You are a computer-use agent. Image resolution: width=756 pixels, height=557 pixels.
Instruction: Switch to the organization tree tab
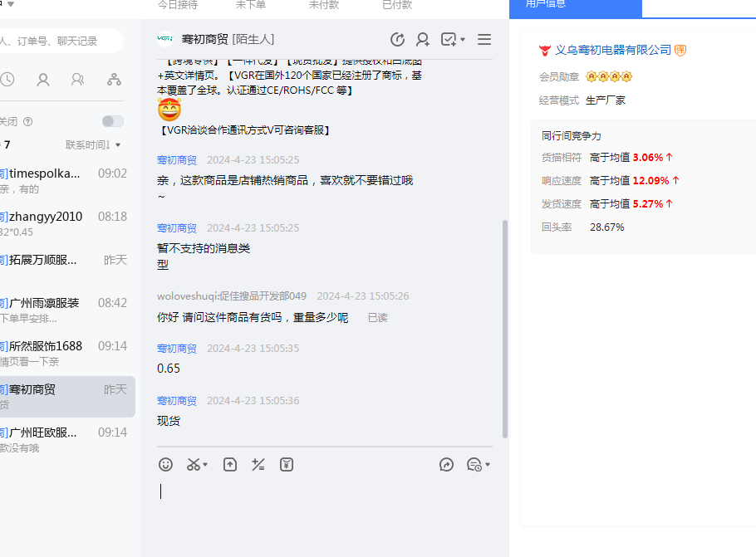tap(114, 80)
